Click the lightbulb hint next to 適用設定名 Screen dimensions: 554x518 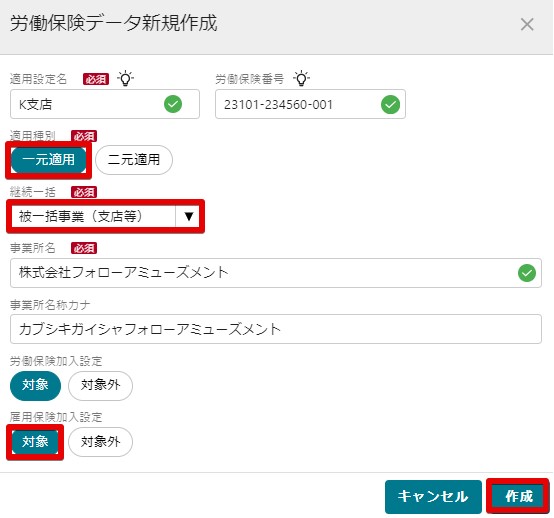coord(125,78)
